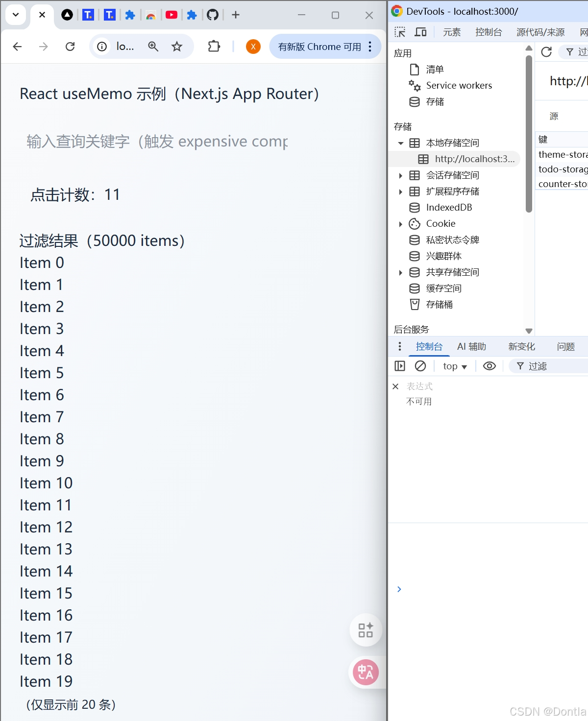Screen dimensions: 588x721
Task: Click the live expression eye icon
Action: click(490, 366)
